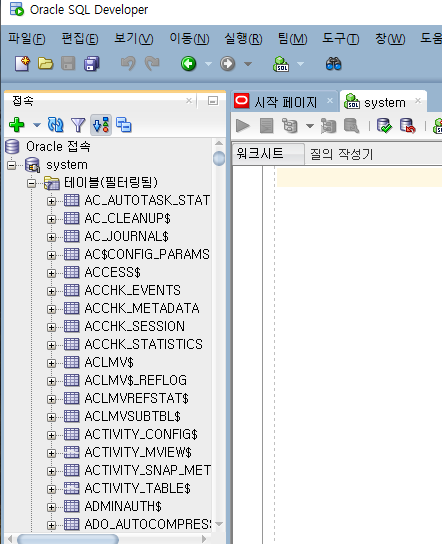Switch to the system worksheet tab
Viewport: 442px width, 544px height.
[384, 102]
